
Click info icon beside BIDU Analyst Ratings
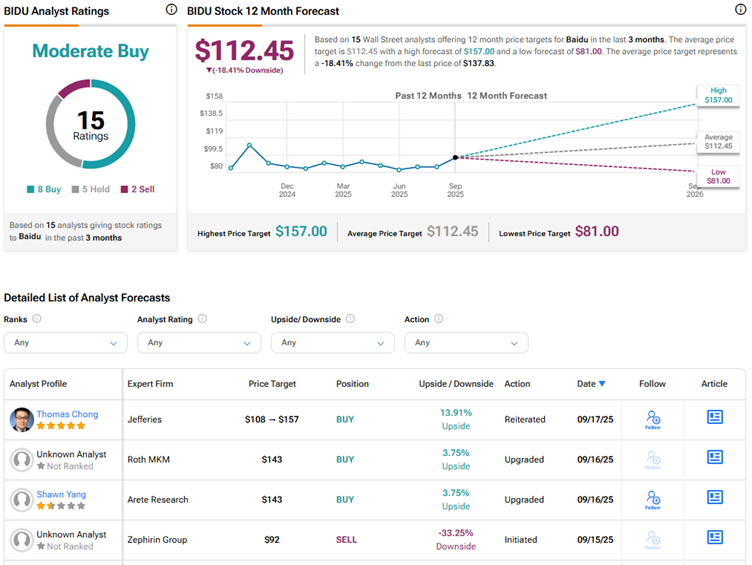click(x=171, y=10)
